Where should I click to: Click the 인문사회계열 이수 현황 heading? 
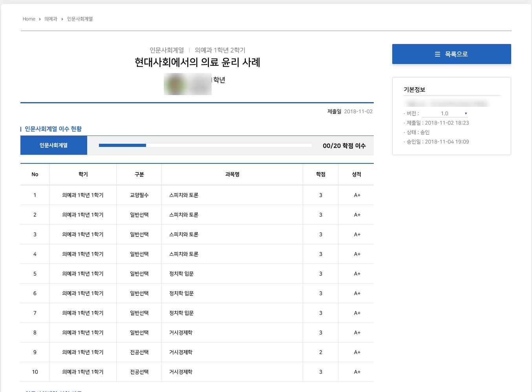click(53, 129)
